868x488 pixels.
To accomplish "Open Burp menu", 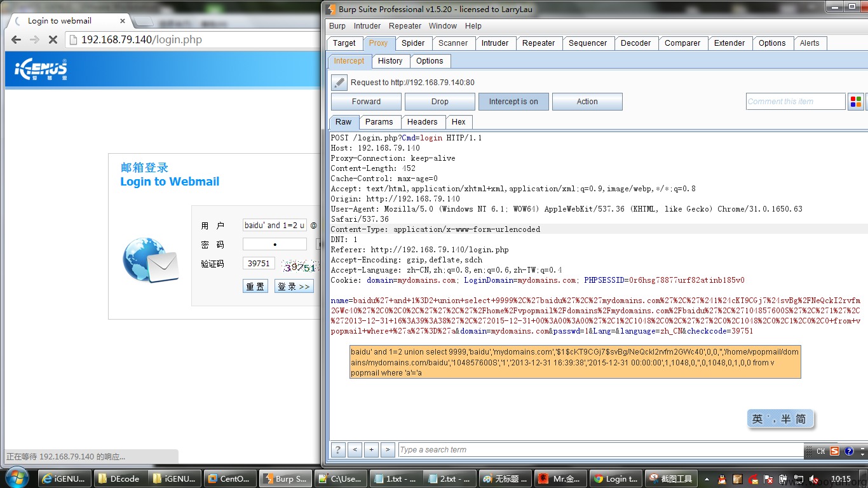I will [337, 26].
